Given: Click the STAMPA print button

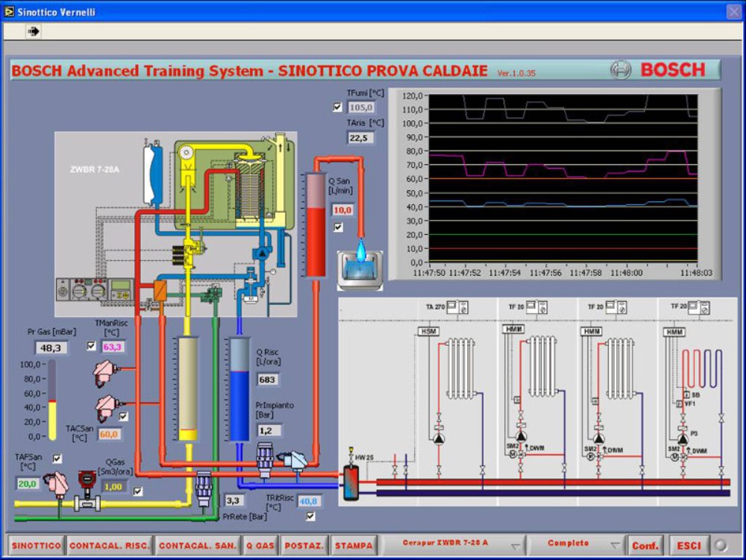Looking at the screenshot, I should (354, 545).
